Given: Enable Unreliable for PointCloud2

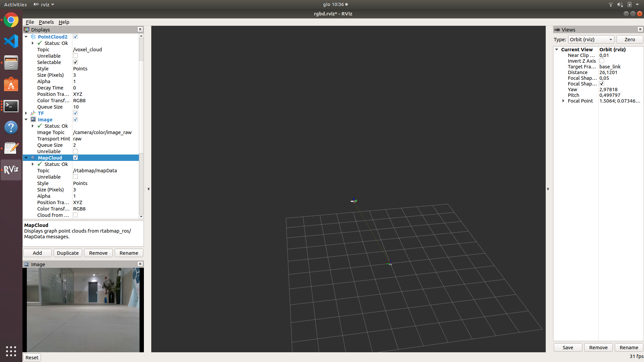Looking at the screenshot, I should click(75, 56).
